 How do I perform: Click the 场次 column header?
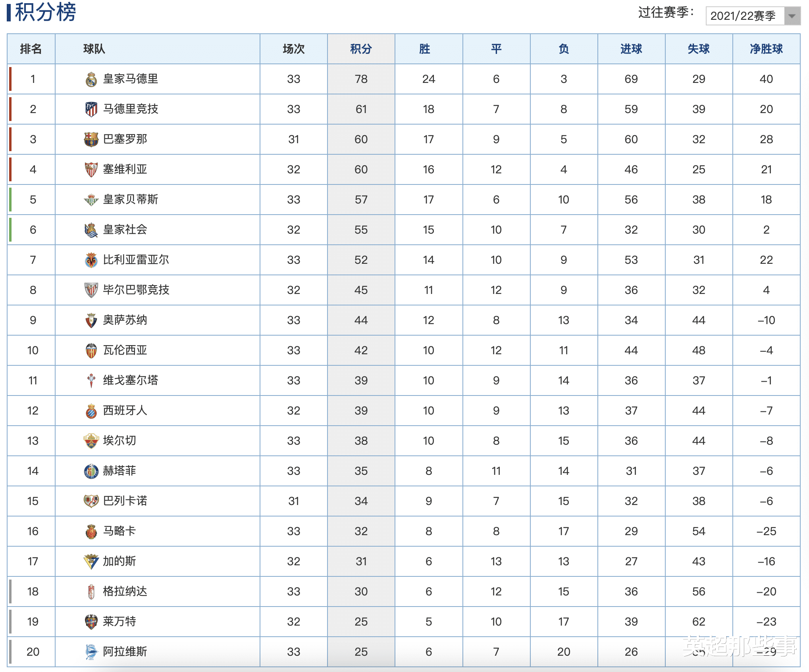click(x=294, y=49)
